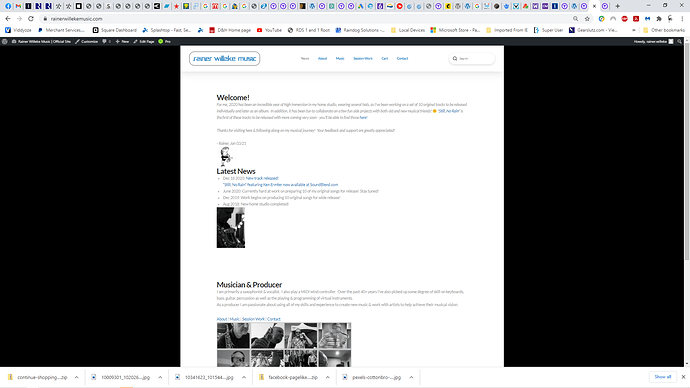The image size is (690, 388).
Task: Open the Music navigation item
Action: [x=340, y=59]
